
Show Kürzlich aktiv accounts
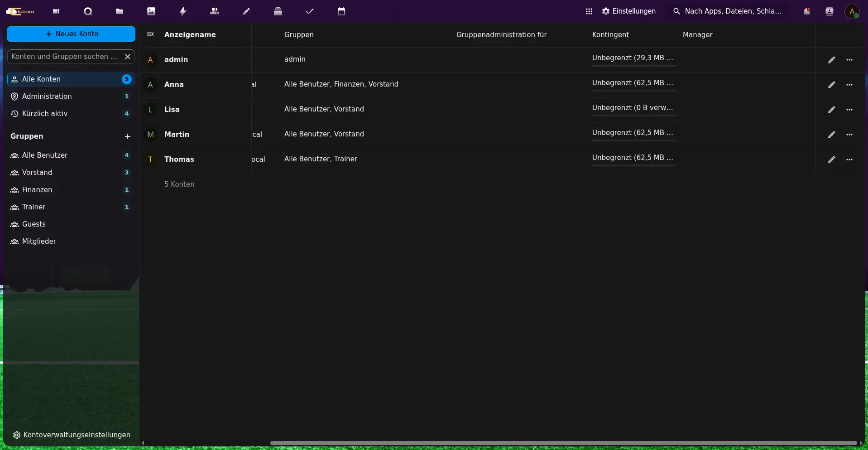point(71,114)
